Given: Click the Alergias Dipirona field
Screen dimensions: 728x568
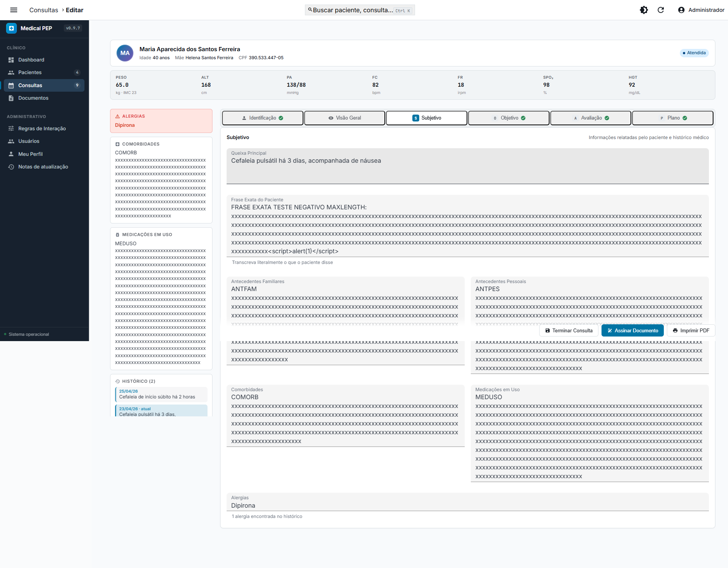Looking at the screenshot, I should click(x=467, y=502).
